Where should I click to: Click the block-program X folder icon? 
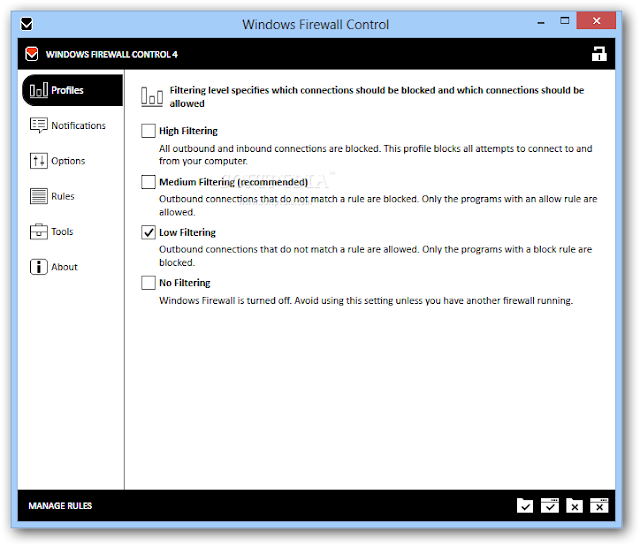(x=574, y=506)
